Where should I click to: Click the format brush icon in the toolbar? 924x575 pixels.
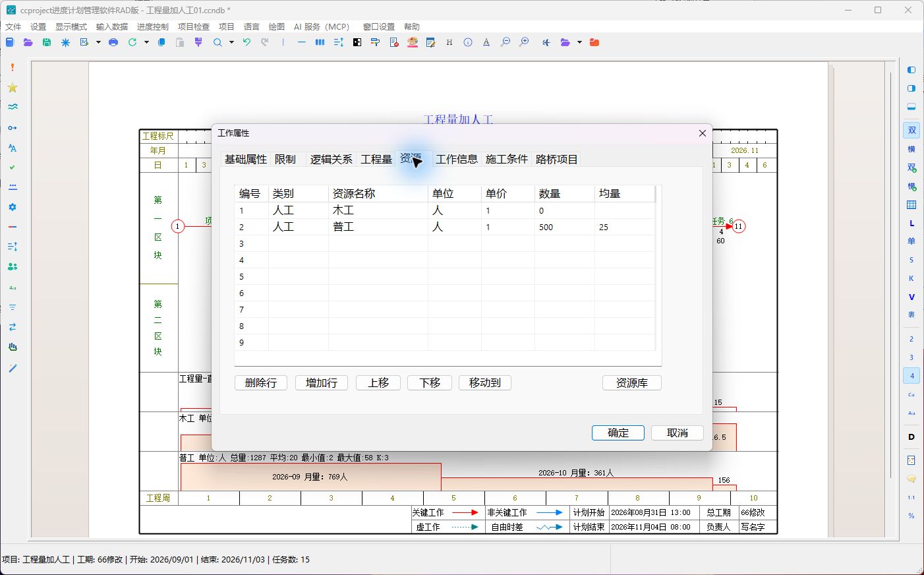pyautogui.click(x=198, y=42)
